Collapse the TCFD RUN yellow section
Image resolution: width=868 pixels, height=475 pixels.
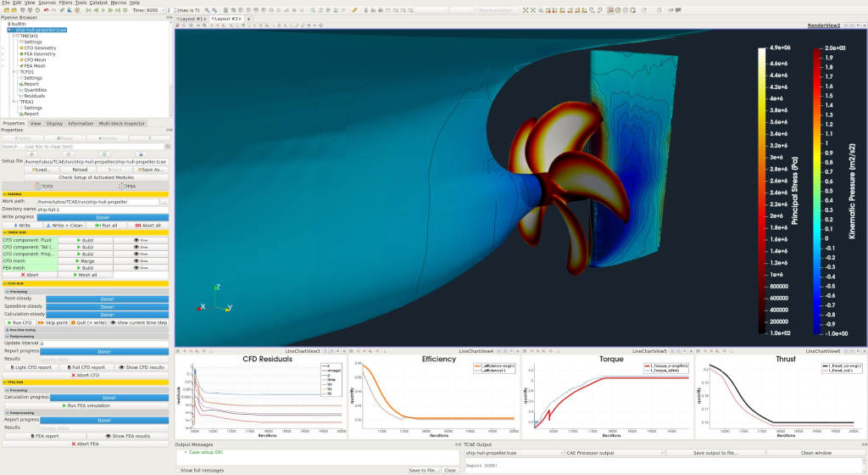pos(86,283)
